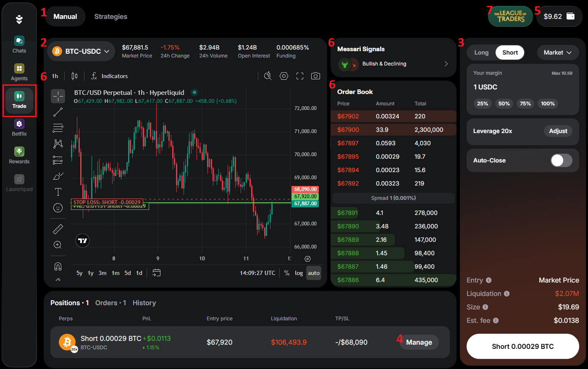
Task: Click the Short 0.00029 BTC button
Action: [x=522, y=346]
